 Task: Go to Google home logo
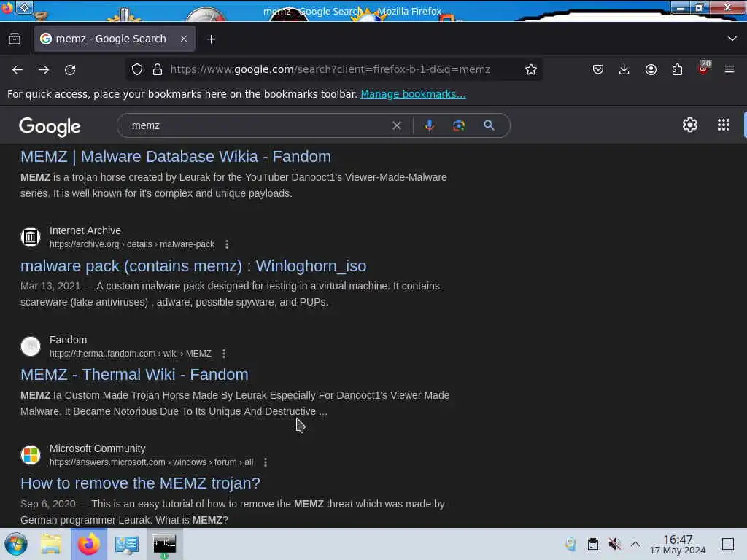50,127
